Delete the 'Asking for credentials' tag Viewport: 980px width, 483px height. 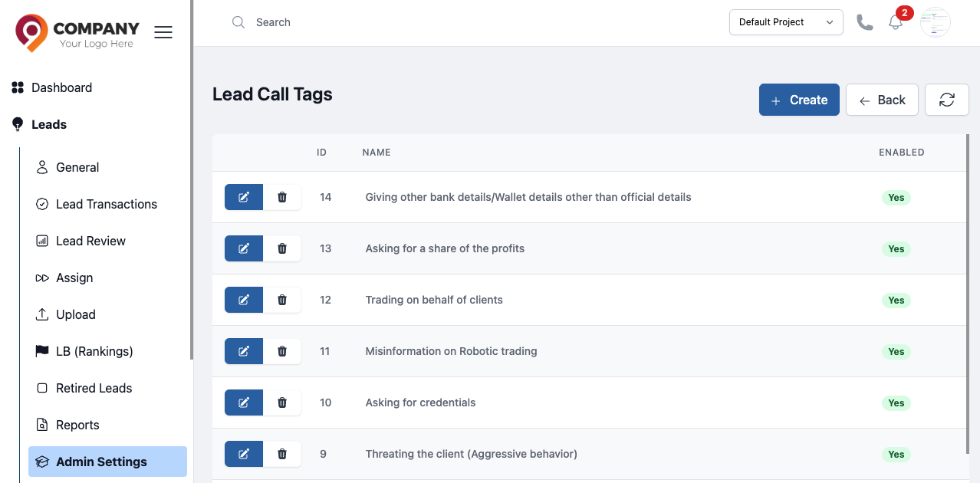tap(282, 402)
